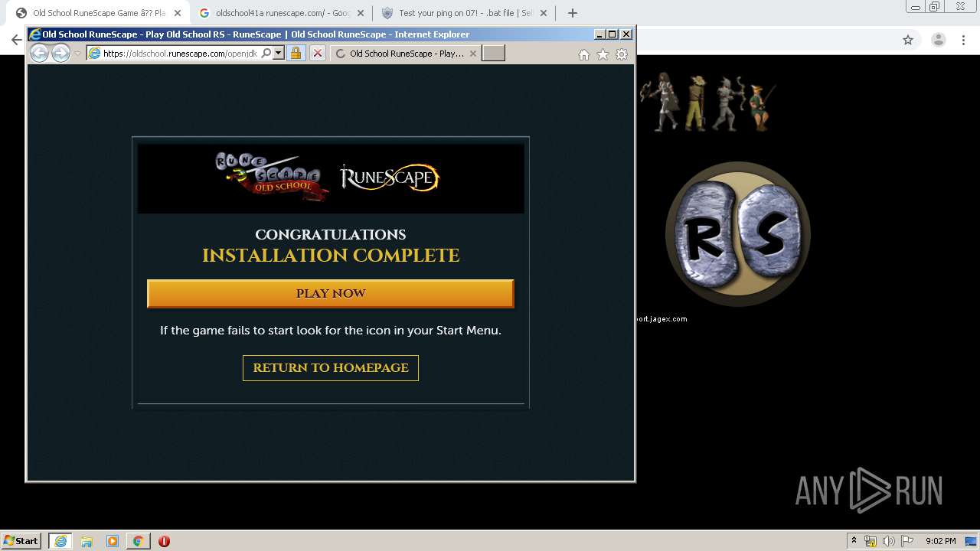Click the jagex.com link text
This screenshot has height=551, width=980.
[x=662, y=319]
